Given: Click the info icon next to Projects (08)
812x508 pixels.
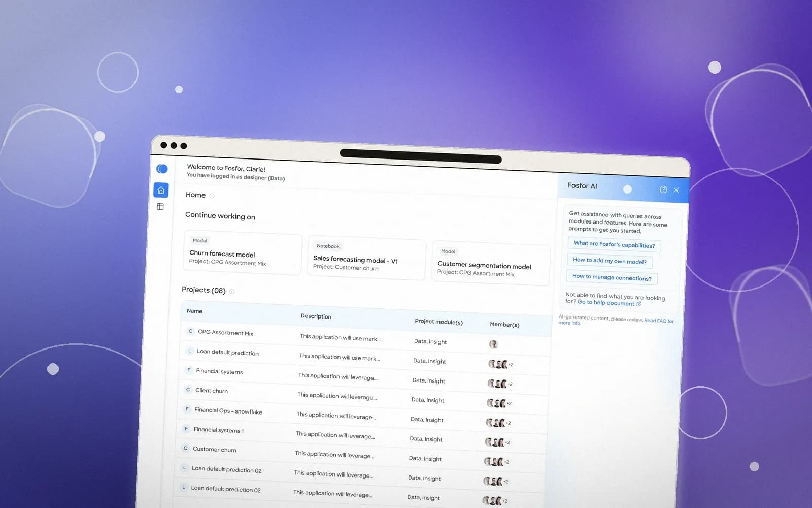Looking at the screenshot, I should click(x=232, y=291).
